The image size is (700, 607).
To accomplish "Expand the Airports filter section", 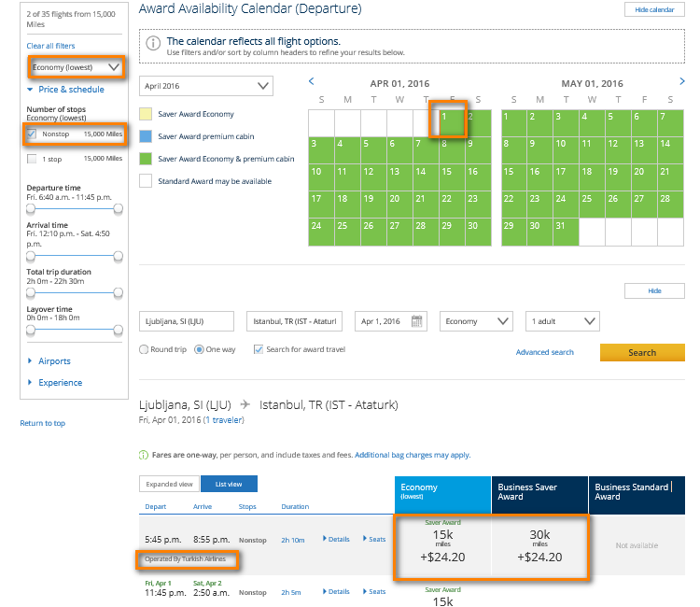I will 54,361.
